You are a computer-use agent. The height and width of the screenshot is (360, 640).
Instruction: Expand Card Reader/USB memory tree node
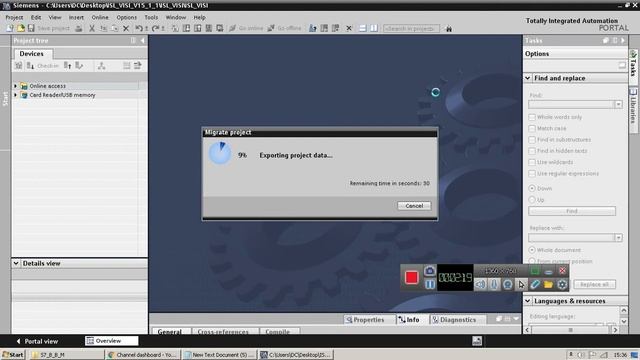pos(16,95)
